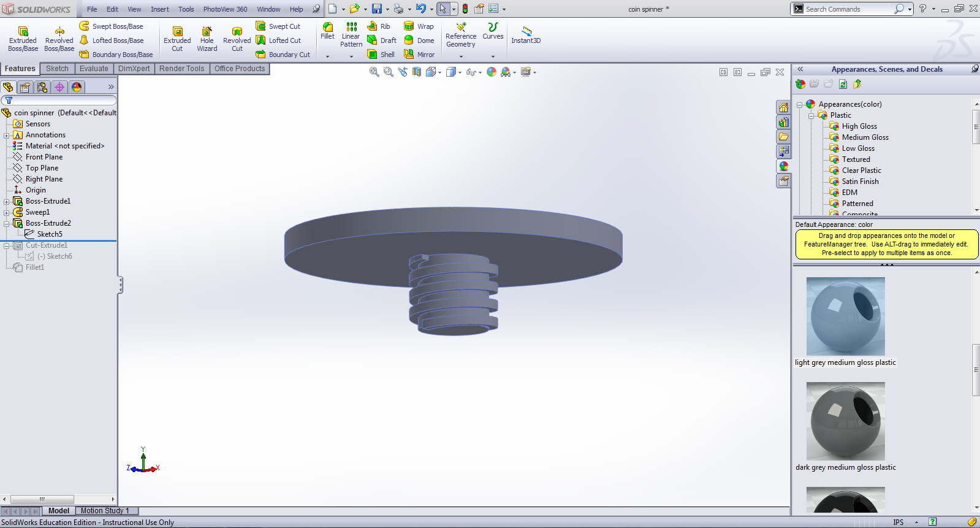Open the PhotoView 360 menu

[225, 9]
